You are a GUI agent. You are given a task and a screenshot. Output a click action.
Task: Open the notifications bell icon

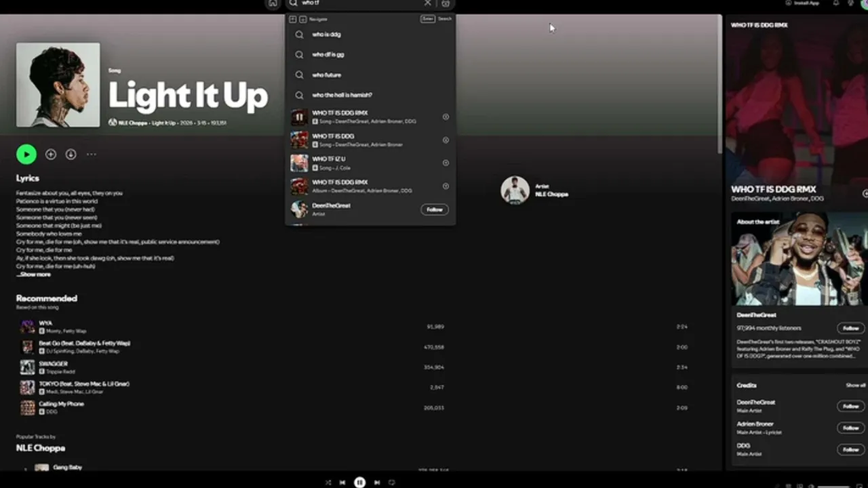click(x=835, y=3)
